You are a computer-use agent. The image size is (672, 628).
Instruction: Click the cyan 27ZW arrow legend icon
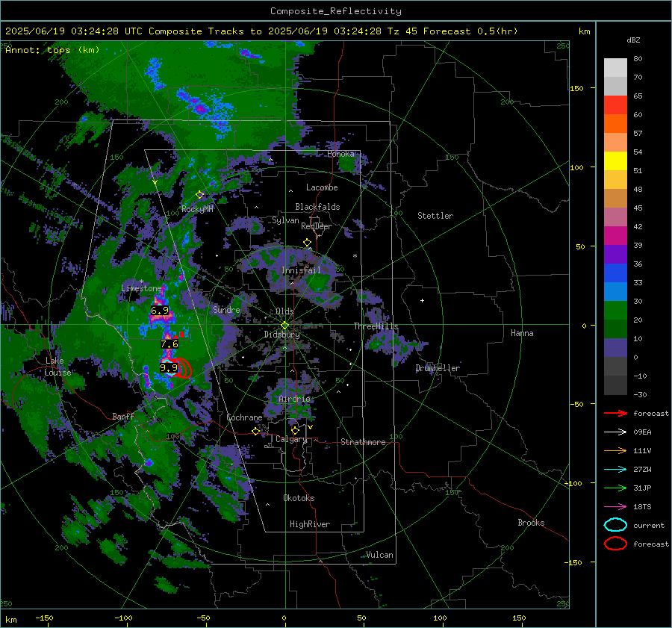[x=615, y=470]
